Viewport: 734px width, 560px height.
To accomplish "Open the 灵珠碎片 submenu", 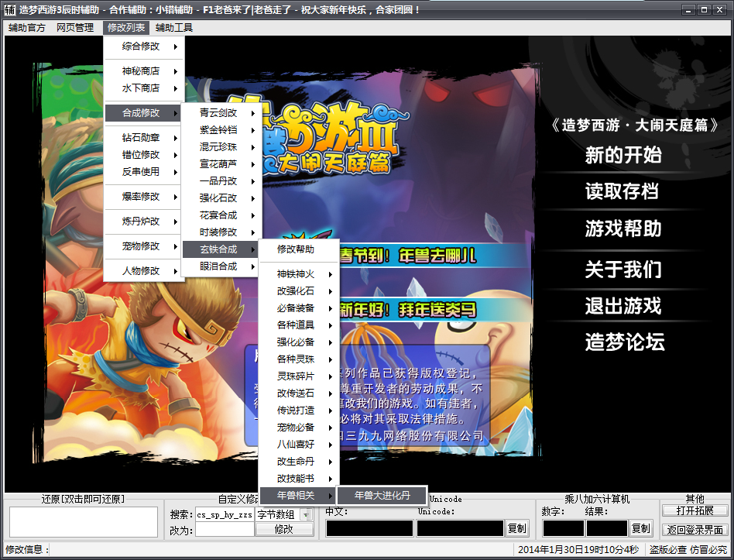I will tap(299, 376).
